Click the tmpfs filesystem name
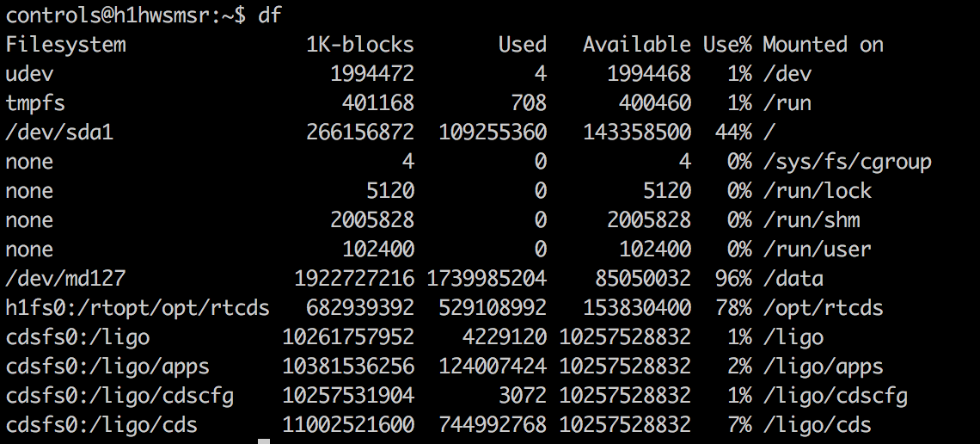Screen dimensions: 980x444 pos(35,103)
